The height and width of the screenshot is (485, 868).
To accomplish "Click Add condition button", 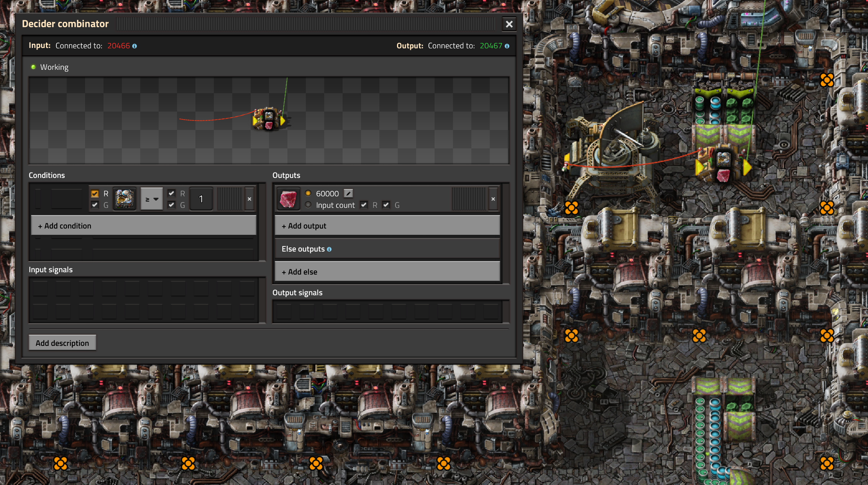I will [x=144, y=225].
